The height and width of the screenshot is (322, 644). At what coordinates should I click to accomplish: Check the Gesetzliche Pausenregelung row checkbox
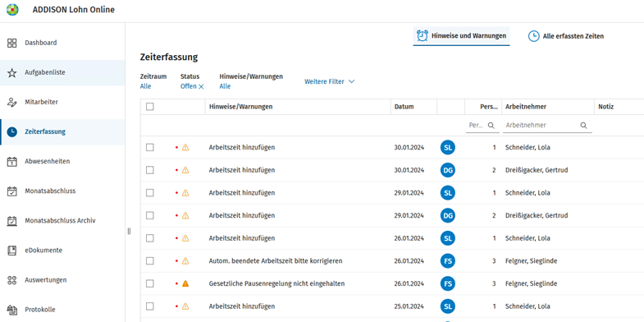(x=150, y=283)
